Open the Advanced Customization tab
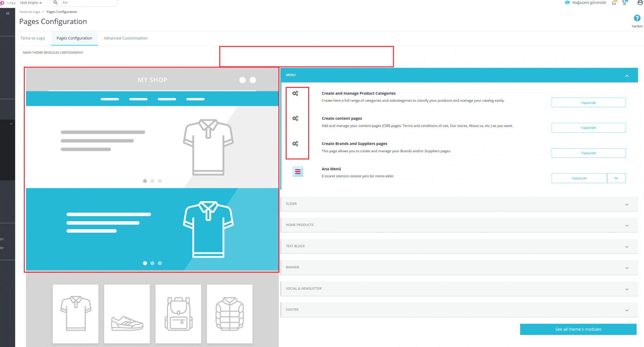 (x=126, y=38)
